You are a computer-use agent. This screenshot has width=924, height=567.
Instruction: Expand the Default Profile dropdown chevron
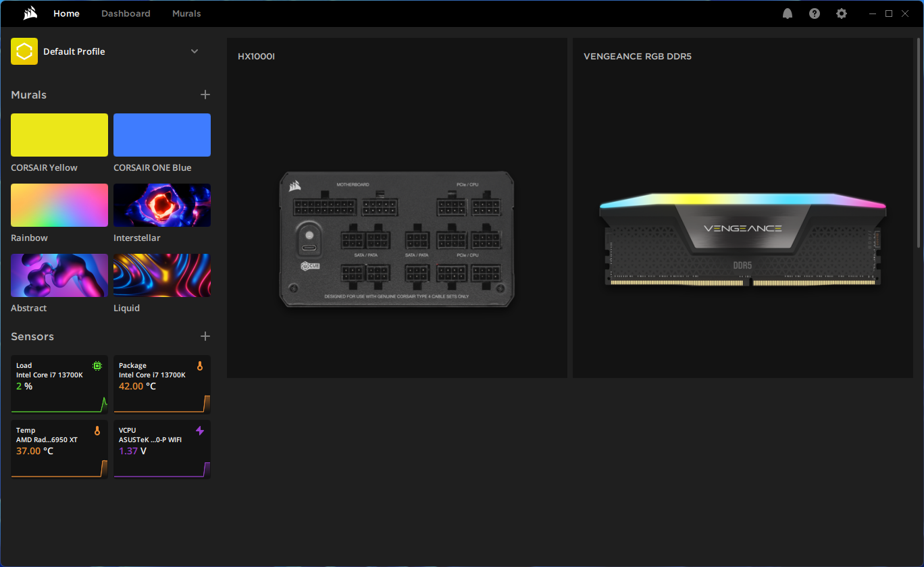coord(195,51)
